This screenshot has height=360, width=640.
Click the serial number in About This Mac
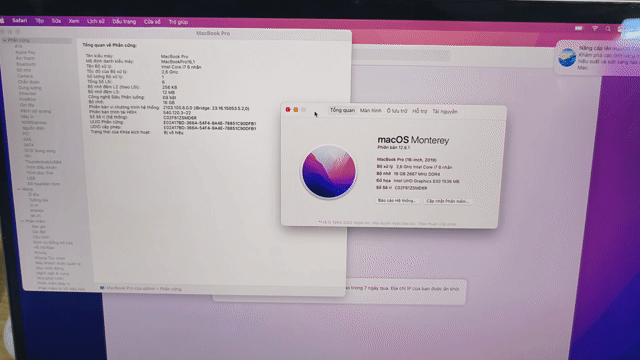pos(411,188)
